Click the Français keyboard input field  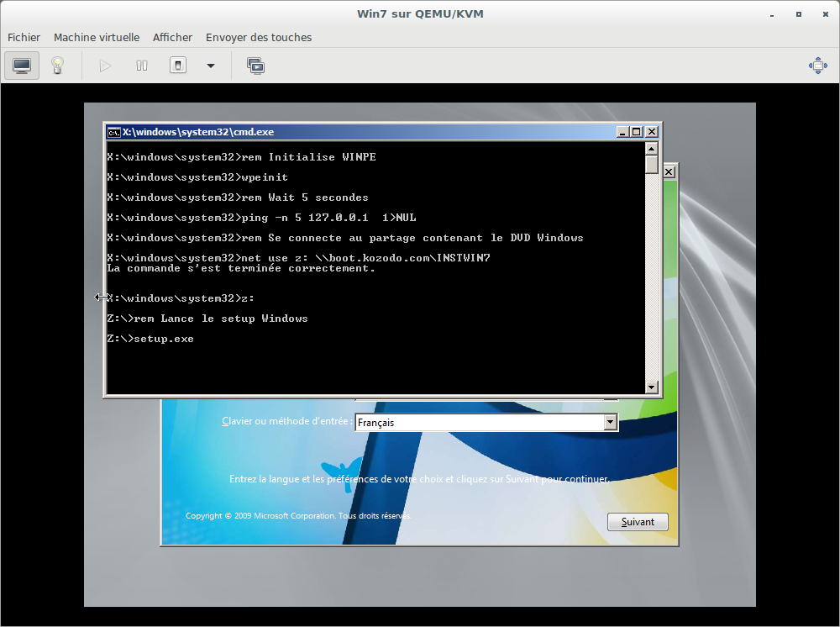tap(486, 422)
